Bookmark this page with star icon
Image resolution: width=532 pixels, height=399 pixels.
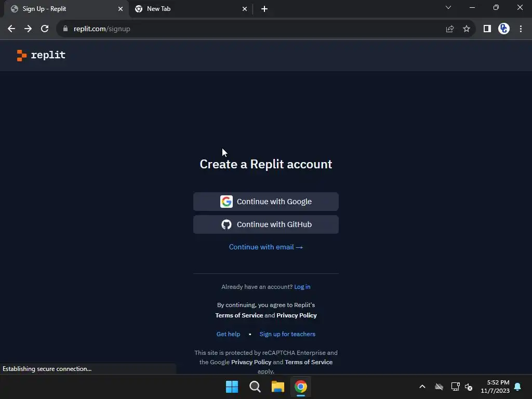tap(467, 29)
